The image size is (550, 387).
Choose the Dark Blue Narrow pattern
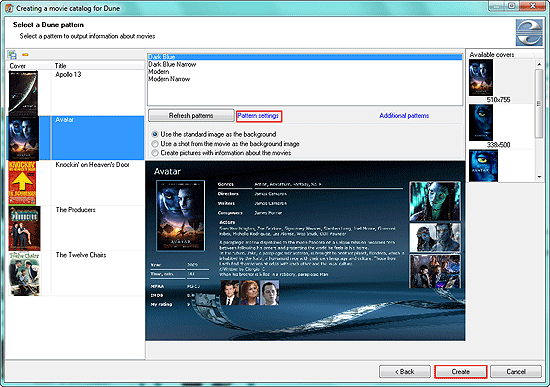click(305, 64)
